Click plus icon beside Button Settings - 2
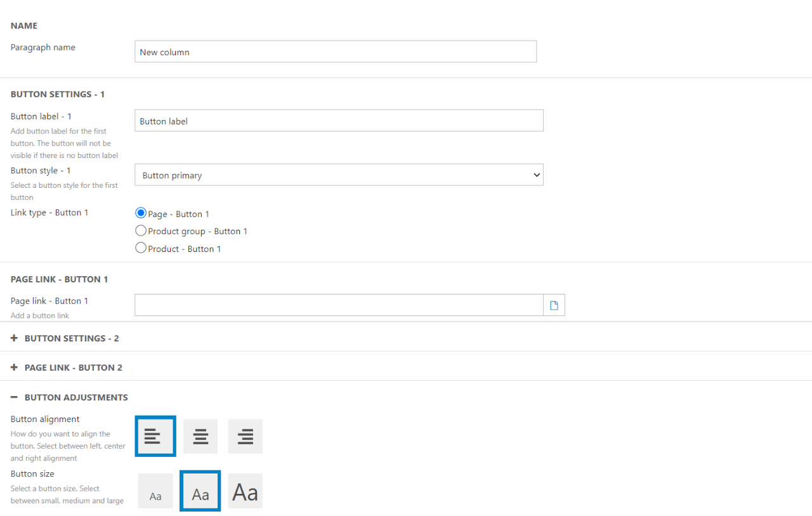 click(x=14, y=338)
